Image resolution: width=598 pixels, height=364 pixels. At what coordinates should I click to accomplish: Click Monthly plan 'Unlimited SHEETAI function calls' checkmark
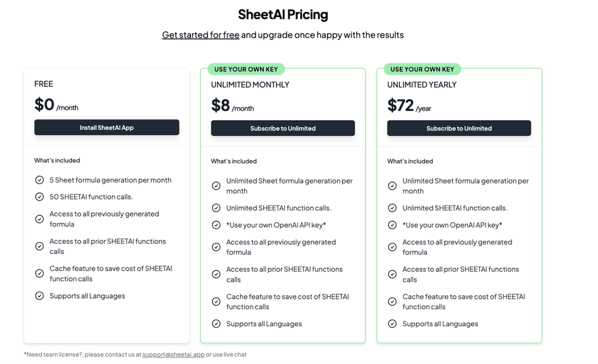pos(216,208)
